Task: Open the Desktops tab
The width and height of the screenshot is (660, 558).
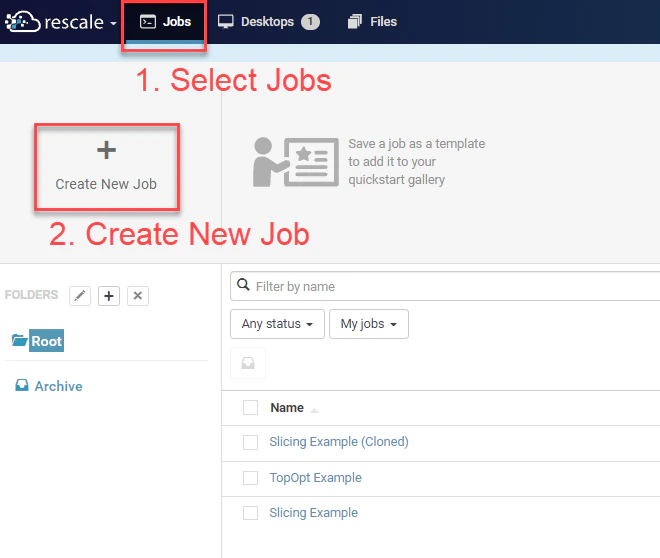Action: [x=268, y=21]
